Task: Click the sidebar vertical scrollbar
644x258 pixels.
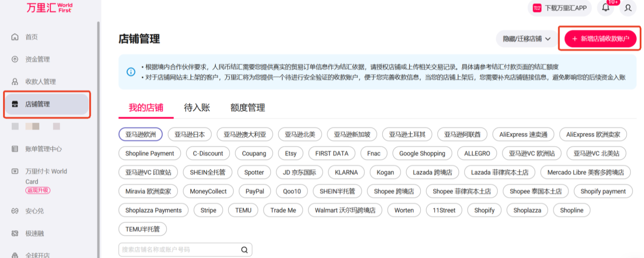Action: (98, 140)
